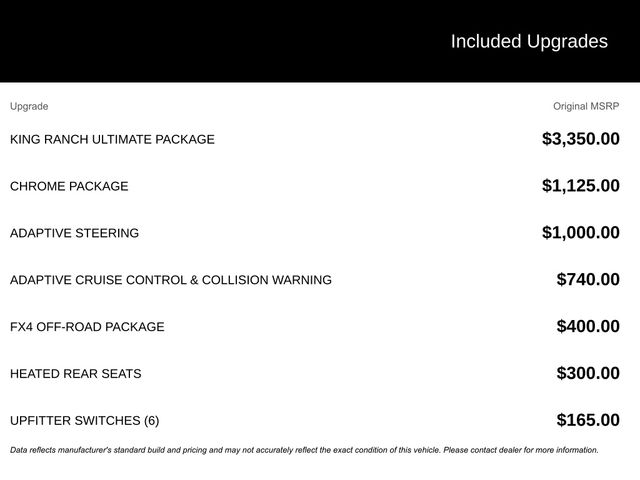640x480 pixels.
Task: Select the Chrome Package upgrade name
Action: pyautogui.click(x=69, y=186)
